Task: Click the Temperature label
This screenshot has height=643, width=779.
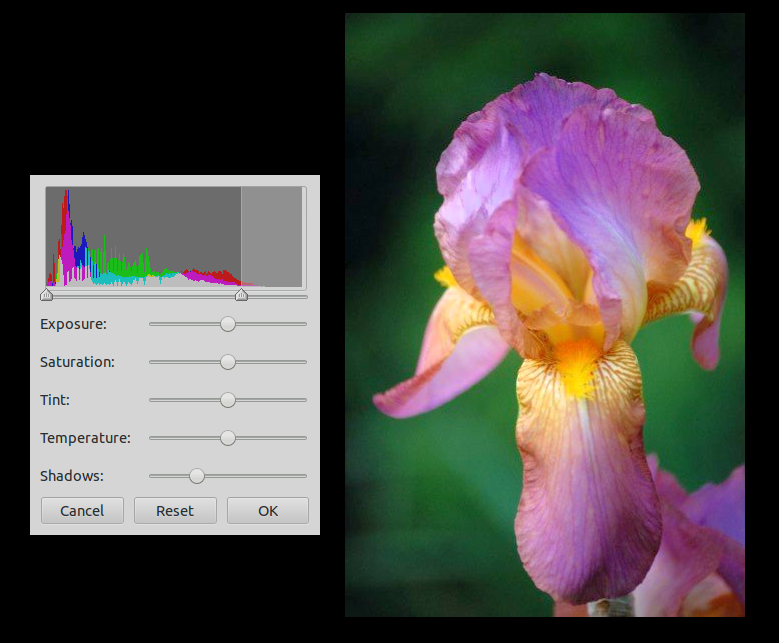Action: (85, 438)
